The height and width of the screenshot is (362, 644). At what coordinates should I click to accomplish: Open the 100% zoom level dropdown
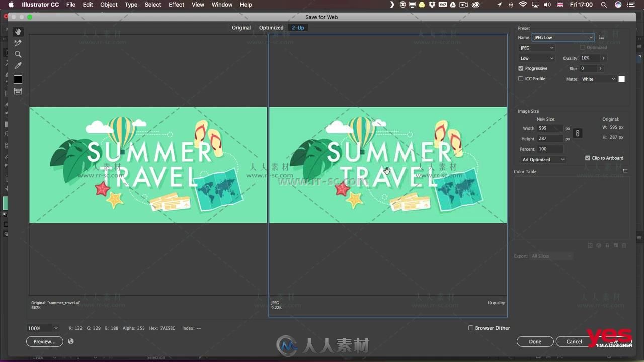pos(43,328)
